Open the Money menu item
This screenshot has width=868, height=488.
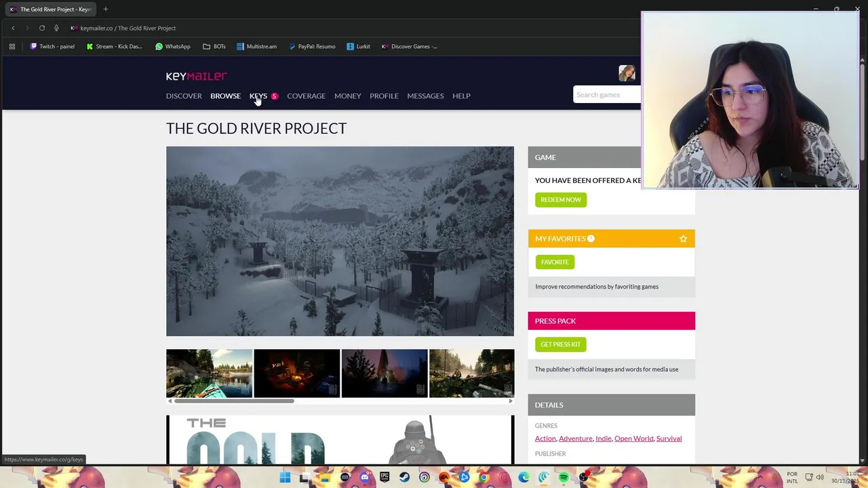coord(347,96)
